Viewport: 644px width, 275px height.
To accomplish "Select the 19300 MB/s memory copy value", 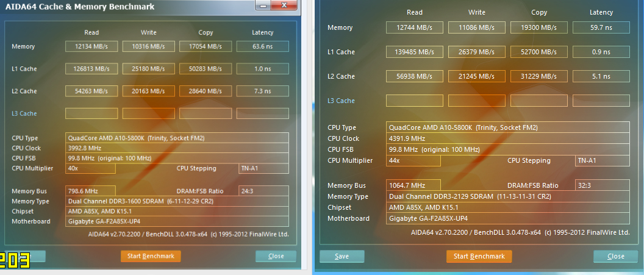I will click(x=539, y=27).
